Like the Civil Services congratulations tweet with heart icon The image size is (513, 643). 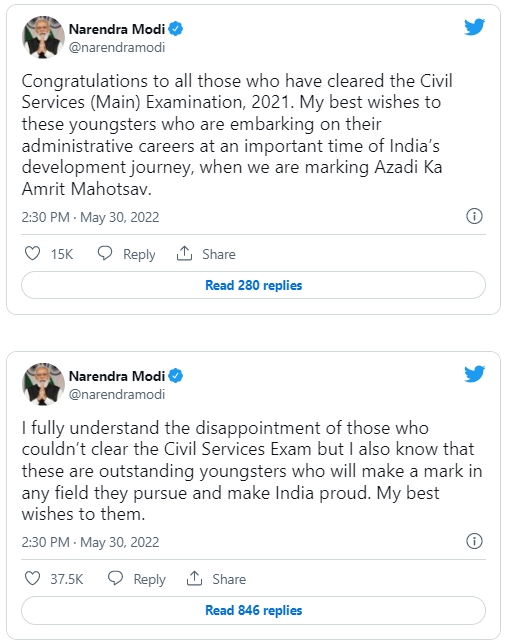tap(32, 253)
